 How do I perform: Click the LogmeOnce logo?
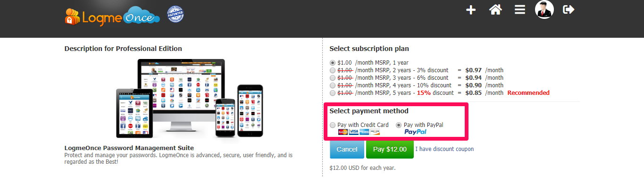click(x=112, y=16)
